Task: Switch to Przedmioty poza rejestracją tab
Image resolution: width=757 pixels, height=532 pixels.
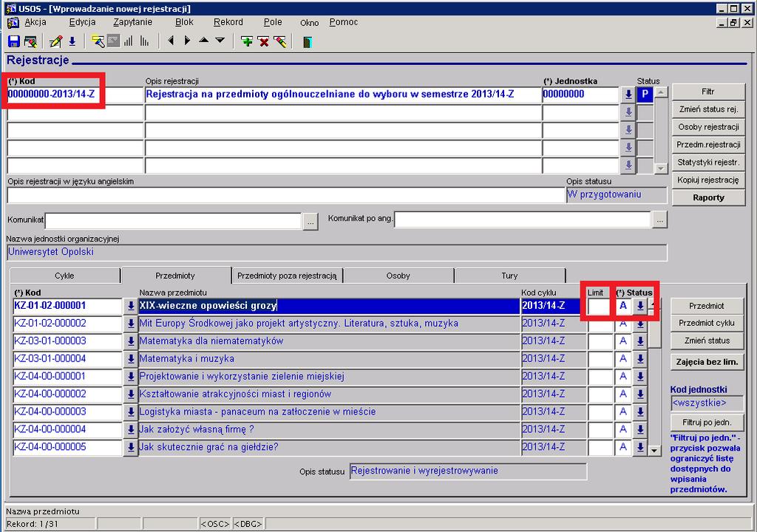Action: [x=288, y=276]
